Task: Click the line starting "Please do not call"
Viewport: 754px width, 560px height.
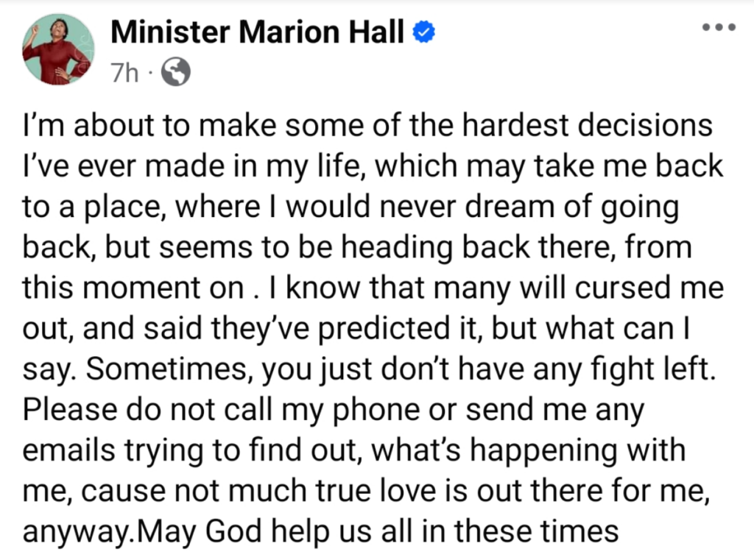Action: coord(334,410)
